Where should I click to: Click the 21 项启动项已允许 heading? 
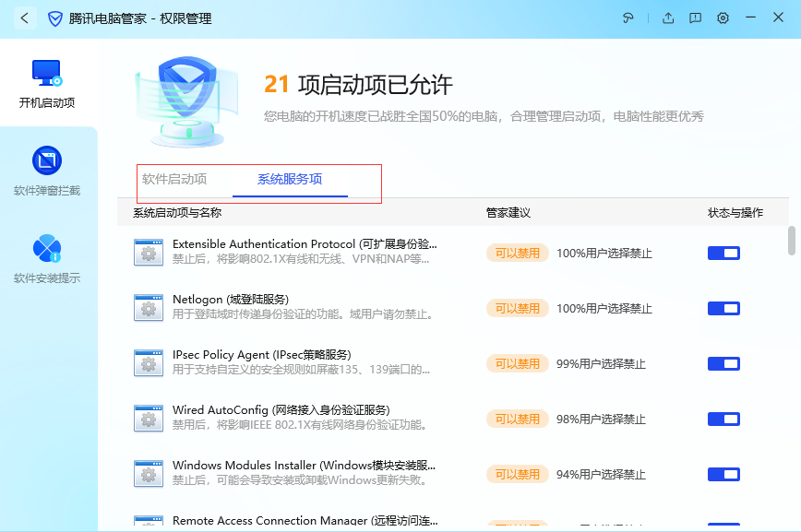tap(358, 84)
